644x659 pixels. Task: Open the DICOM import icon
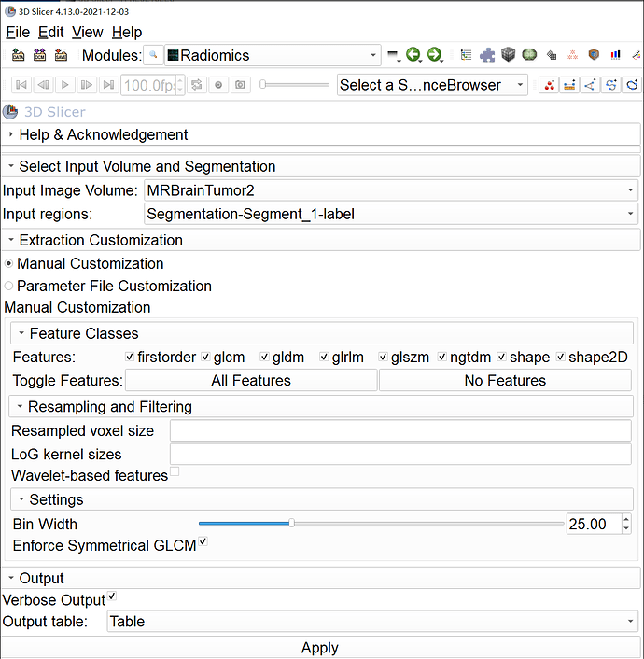tap(39, 55)
